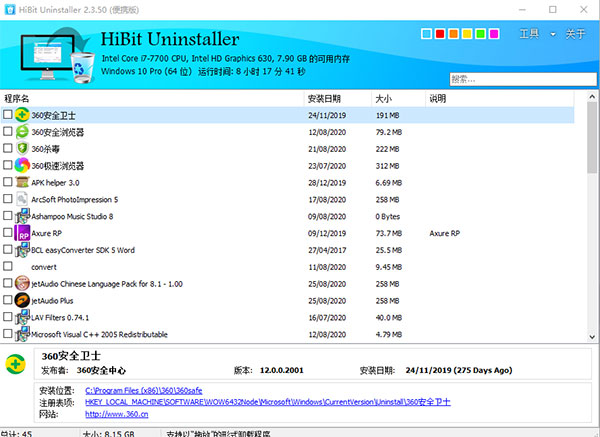The width and height of the screenshot is (600, 437).
Task: Sort by 说明 column header
Action: (499, 99)
